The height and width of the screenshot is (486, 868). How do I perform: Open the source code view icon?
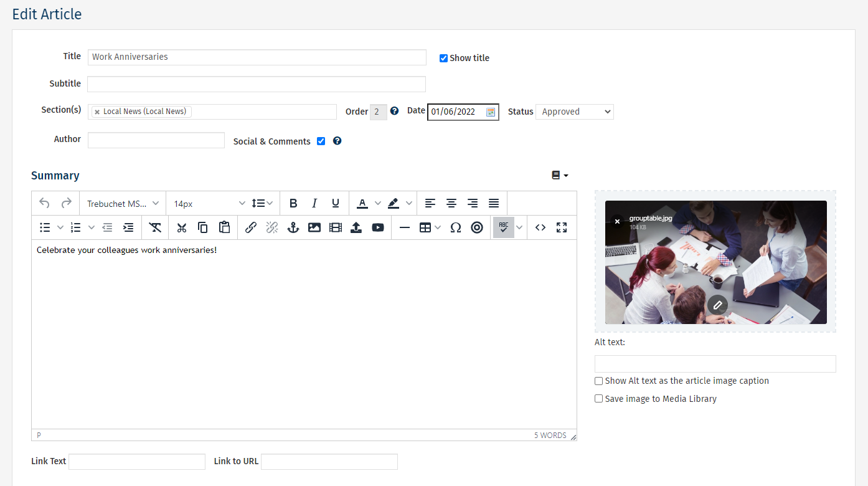tap(540, 227)
